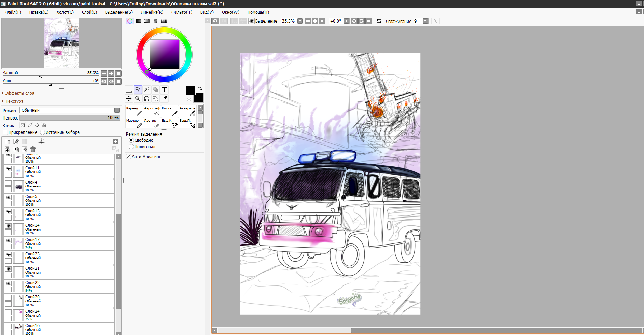Click the Undo arrow in the canvas toolbar

[215, 21]
